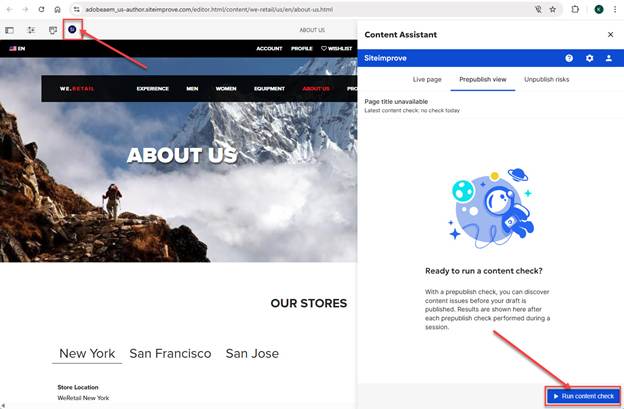Select the San Jose store tab
Screen dimensions: 624x409
pyautogui.click(x=252, y=353)
